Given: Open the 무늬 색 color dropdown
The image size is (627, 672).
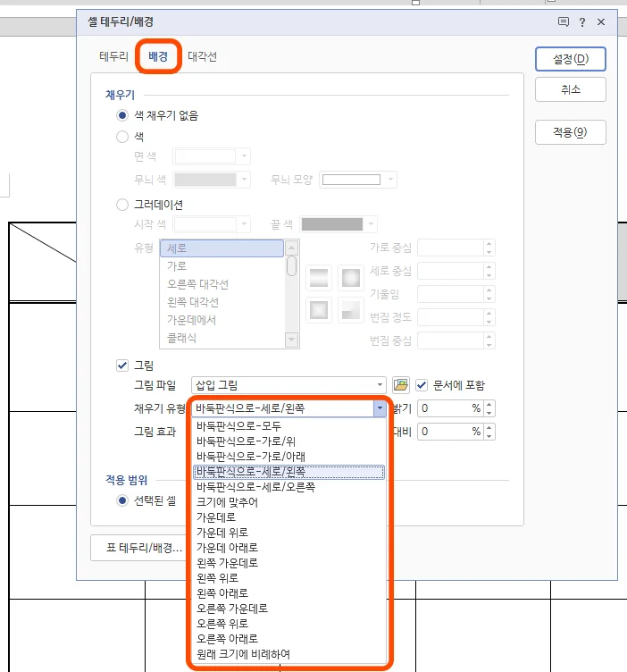Looking at the screenshot, I should 244,179.
